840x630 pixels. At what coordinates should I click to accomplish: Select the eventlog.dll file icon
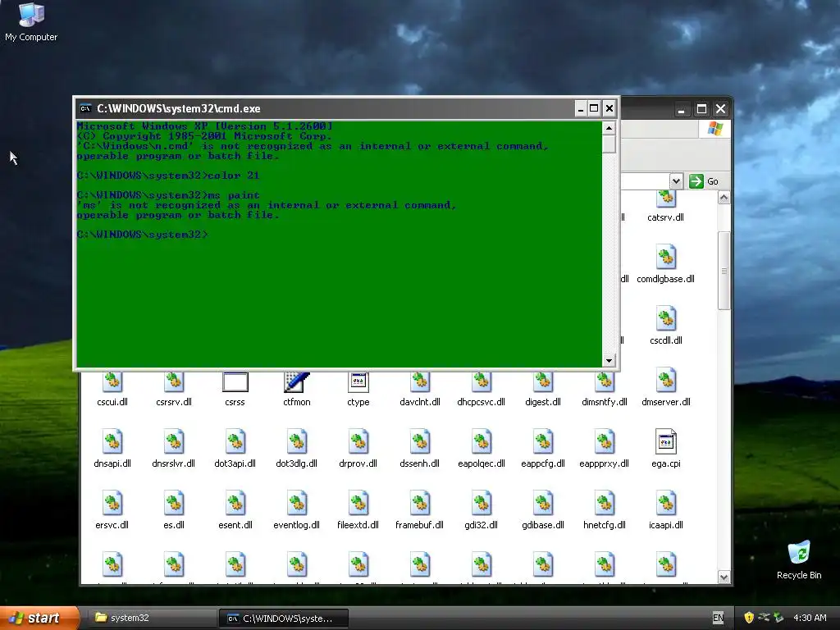(296, 510)
